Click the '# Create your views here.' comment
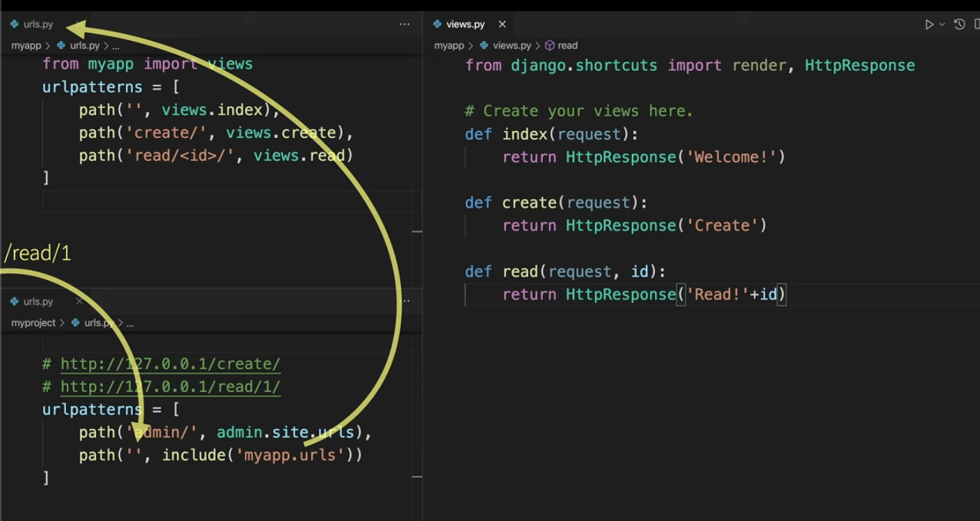This screenshot has width=980, height=521. coord(579,111)
